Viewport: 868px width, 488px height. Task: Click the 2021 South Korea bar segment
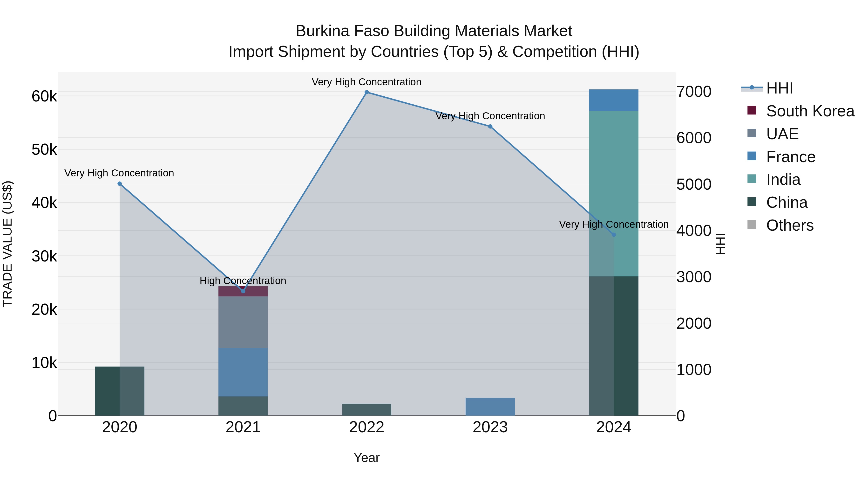[x=243, y=291]
